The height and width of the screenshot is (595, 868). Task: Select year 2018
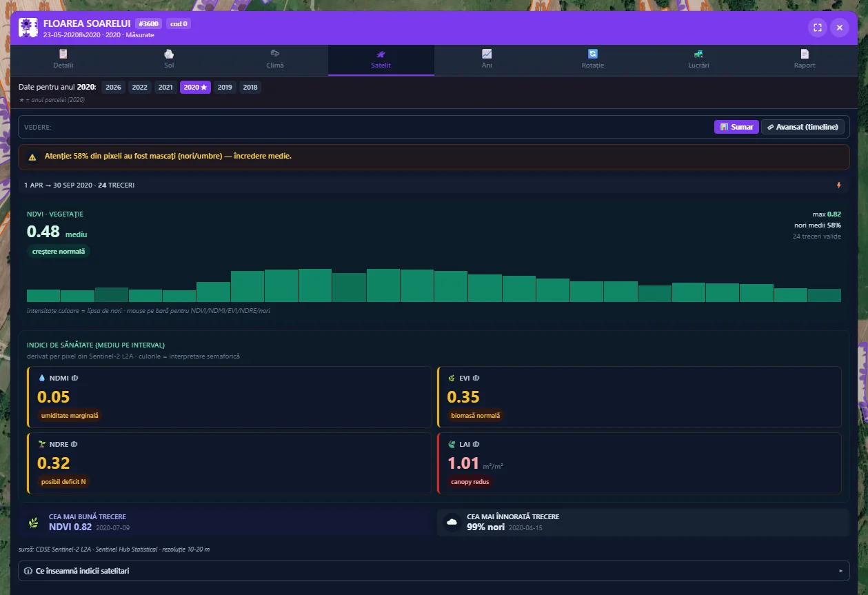(x=250, y=88)
